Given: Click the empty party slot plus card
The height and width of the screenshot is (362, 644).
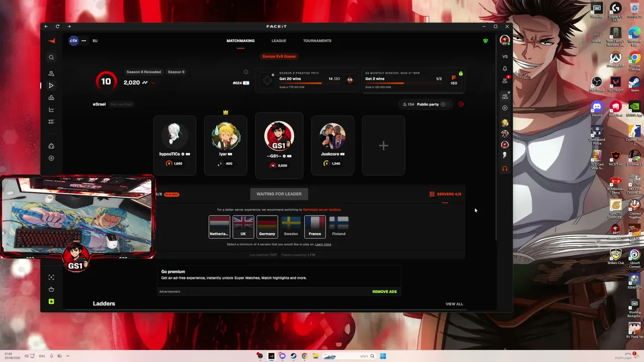Looking at the screenshot, I should pos(383,146).
